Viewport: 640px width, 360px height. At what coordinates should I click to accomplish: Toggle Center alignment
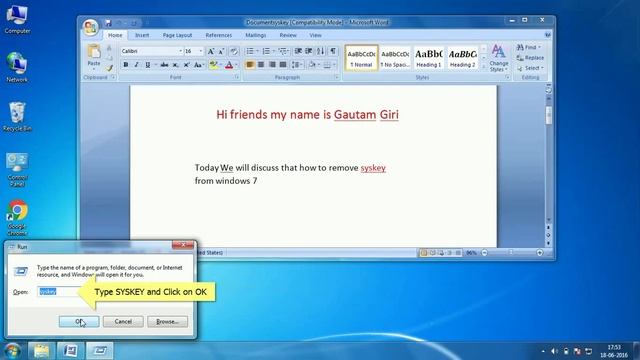261,65
